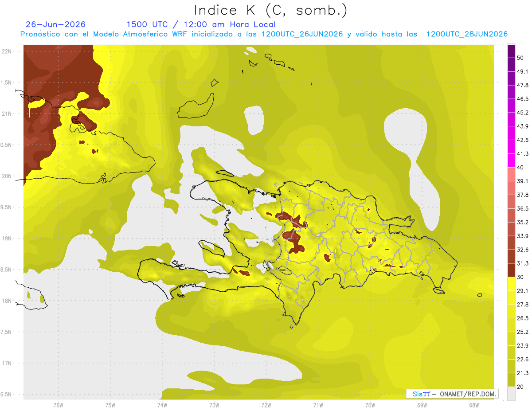The width and height of the screenshot is (532, 411).
Task: Click the '27.8' color bar label
Action: (x=523, y=305)
